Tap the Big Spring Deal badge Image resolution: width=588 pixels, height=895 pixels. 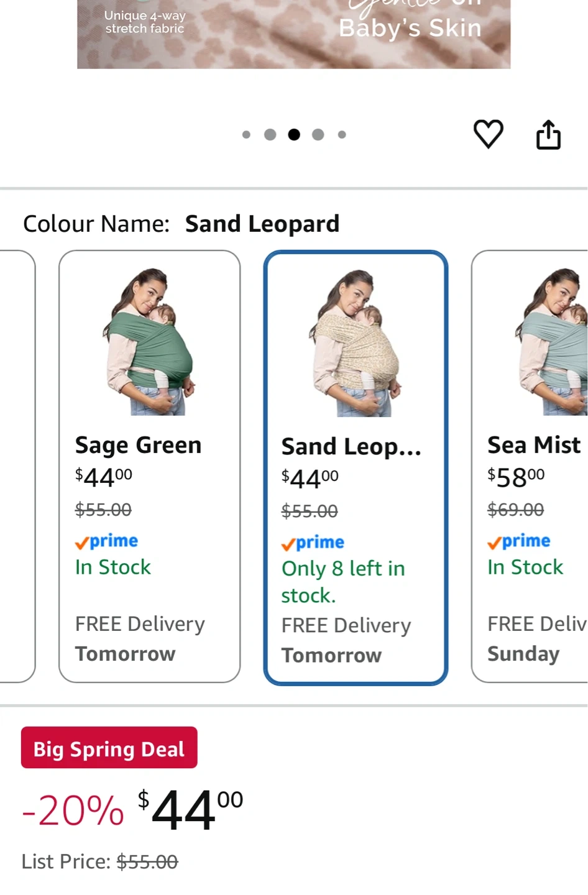point(109,748)
